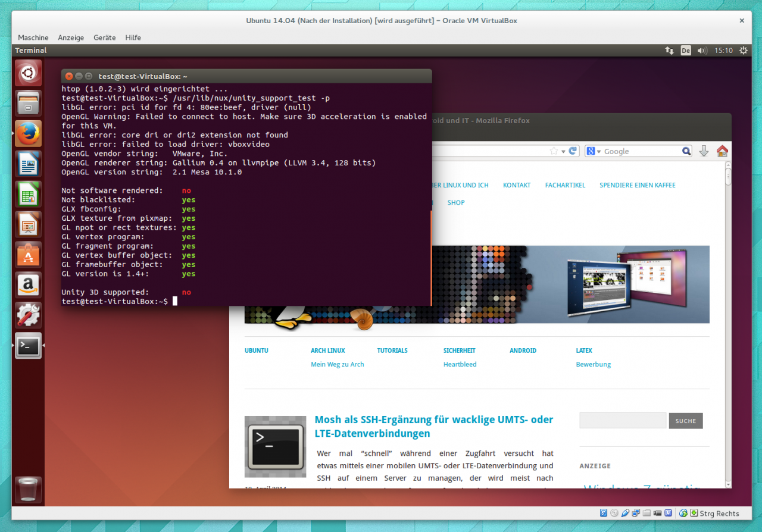Image resolution: width=762 pixels, height=532 pixels.
Task: Open System Settings from the launcher
Action: 28,315
